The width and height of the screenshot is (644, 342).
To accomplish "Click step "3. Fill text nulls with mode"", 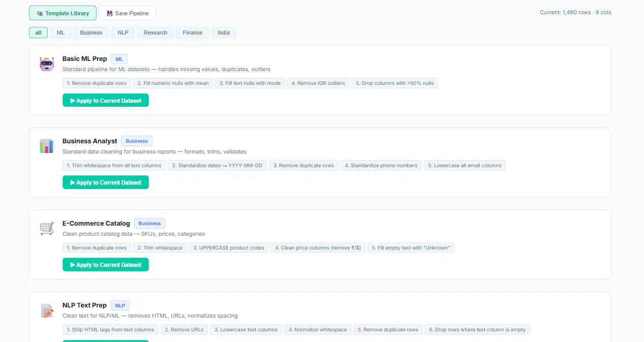I will [x=250, y=83].
